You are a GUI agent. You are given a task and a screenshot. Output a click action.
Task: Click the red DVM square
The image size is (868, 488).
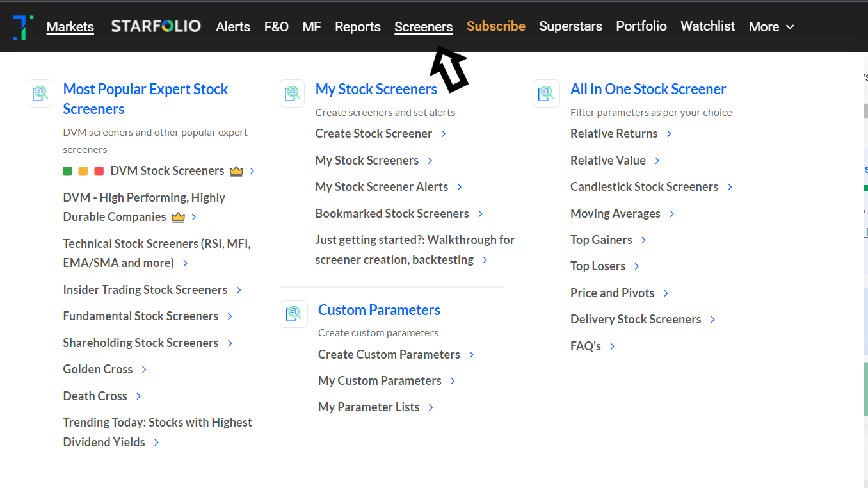pyautogui.click(x=99, y=171)
